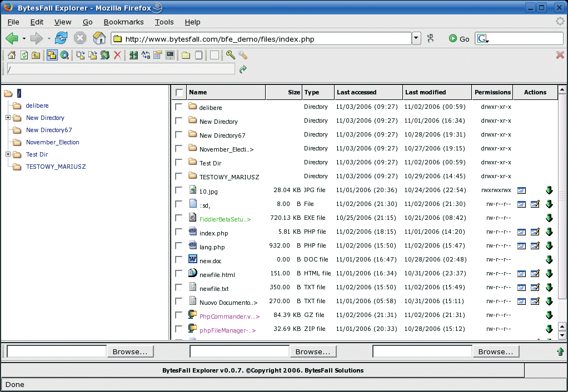Image resolution: width=568 pixels, height=392 pixels.
Task: Click the scroll up arrow of file list
Action: click(x=562, y=89)
